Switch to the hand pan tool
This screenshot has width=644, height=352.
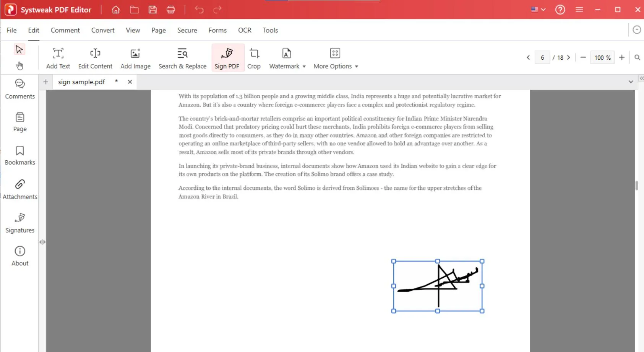19,66
